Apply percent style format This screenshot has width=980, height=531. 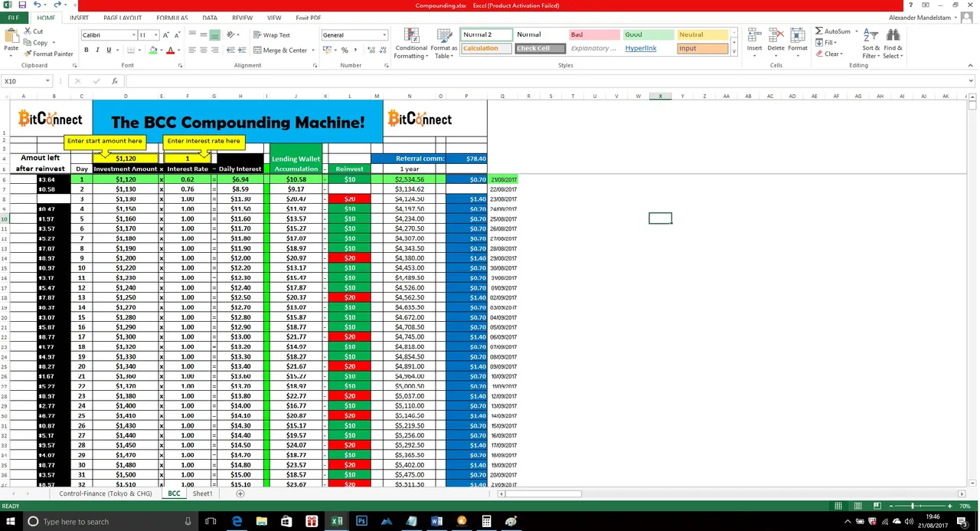[x=345, y=51]
